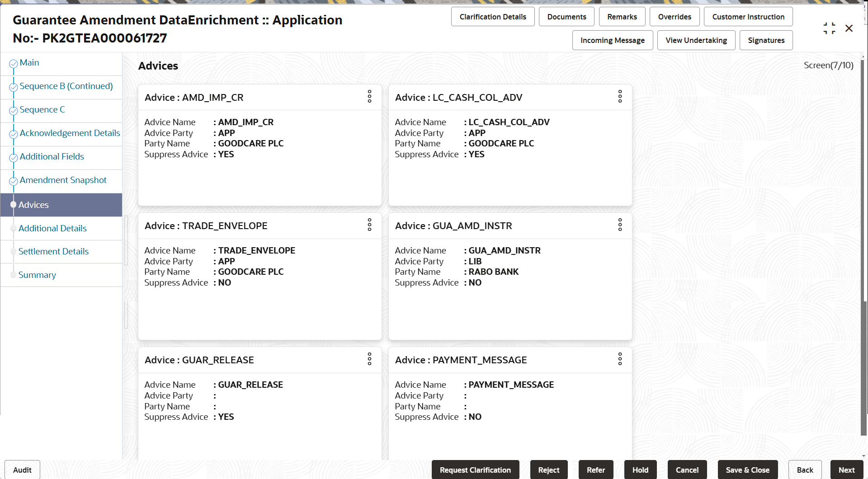Click the PAYMENT_MESSAGE card title
This screenshot has width=868, height=479.
[x=461, y=360]
